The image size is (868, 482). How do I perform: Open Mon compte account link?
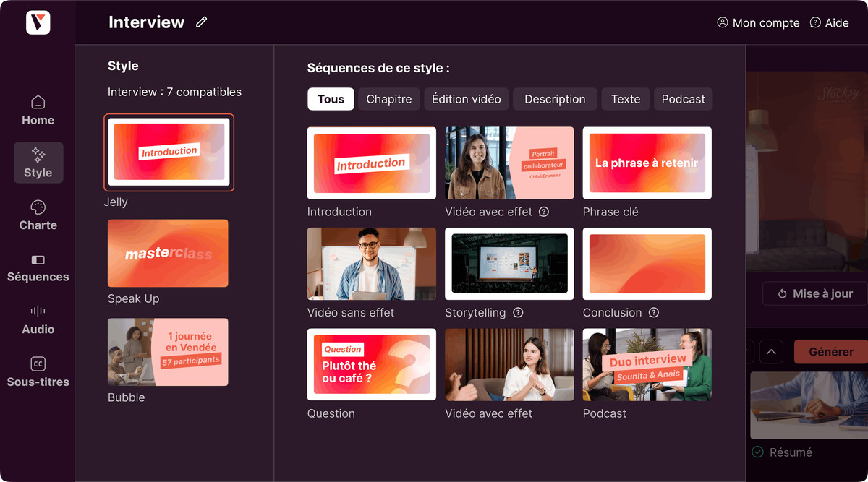758,23
